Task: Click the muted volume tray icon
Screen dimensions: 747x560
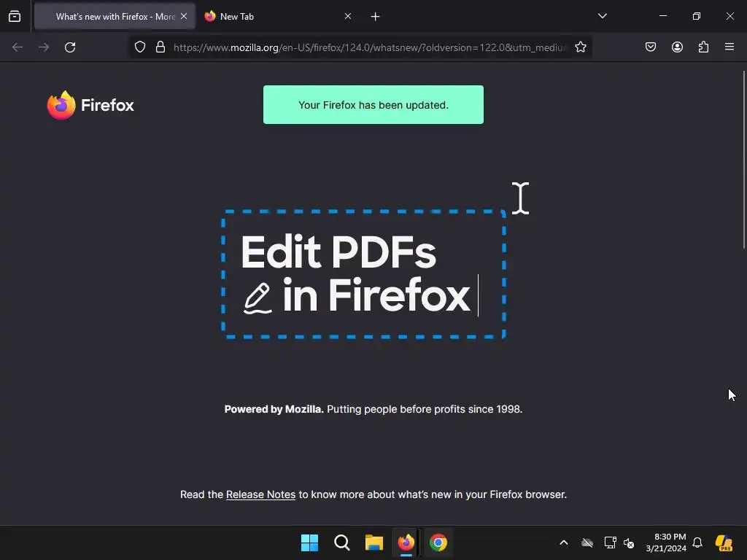Action: 629,542
